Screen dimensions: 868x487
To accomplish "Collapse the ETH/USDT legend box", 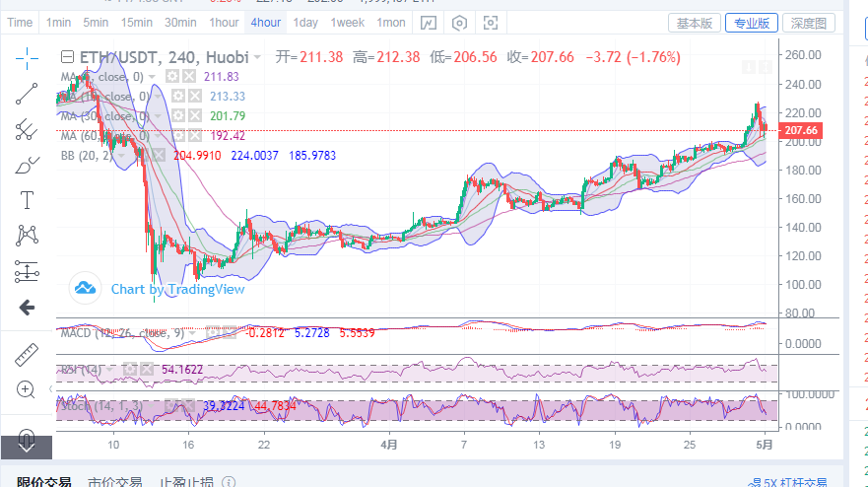I will [x=67, y=56].
